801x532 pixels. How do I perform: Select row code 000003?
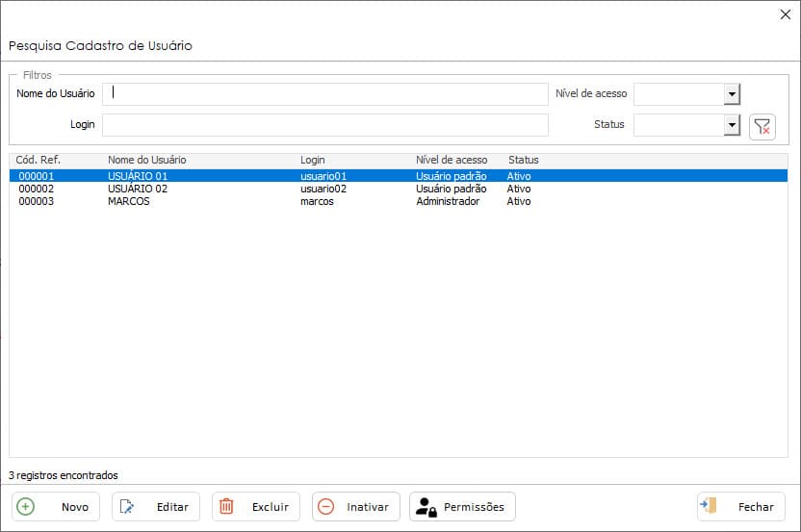coord(37,201)
